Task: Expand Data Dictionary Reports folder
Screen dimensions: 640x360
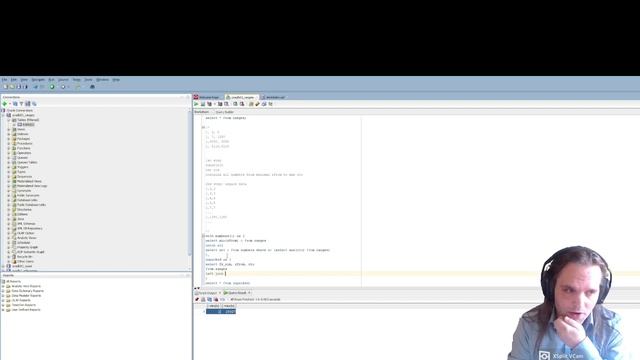Action: pyautogui.click(x=3, y=291)
